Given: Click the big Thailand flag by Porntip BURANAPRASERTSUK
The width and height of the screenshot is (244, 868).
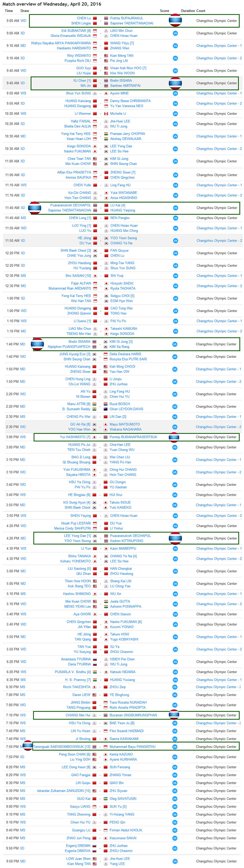Looking at the screenshot, I should pos(174,437).
